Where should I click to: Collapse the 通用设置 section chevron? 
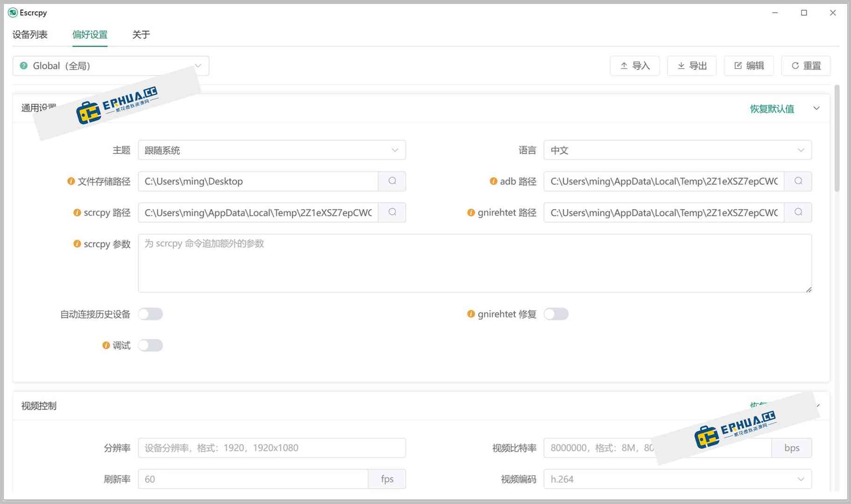click(x=816, y=108)
